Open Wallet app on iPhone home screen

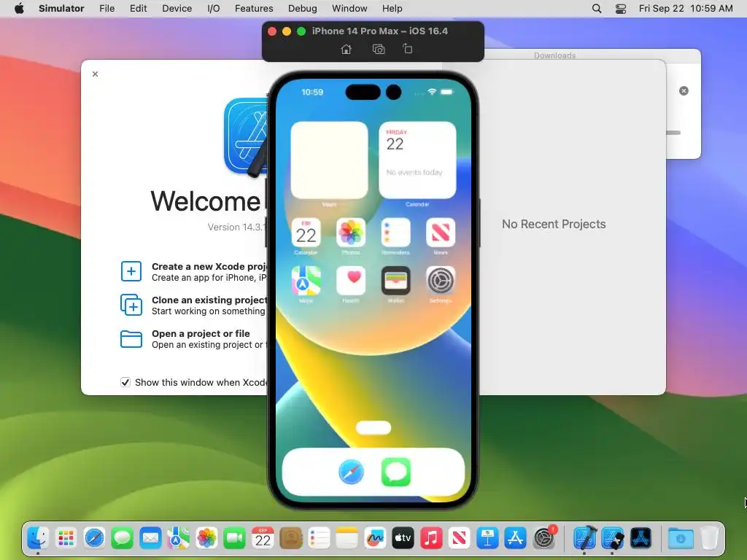395,281
